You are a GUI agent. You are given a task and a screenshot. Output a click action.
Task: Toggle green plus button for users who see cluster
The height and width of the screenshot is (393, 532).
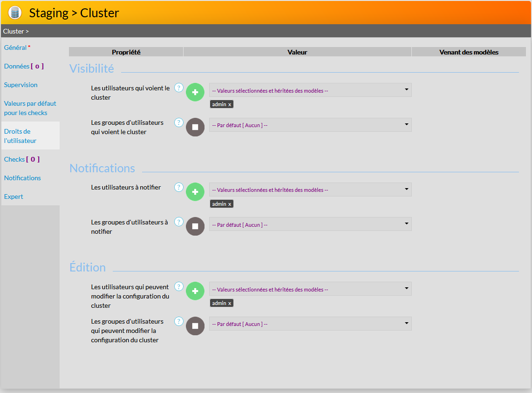click(x=195, y=92)
